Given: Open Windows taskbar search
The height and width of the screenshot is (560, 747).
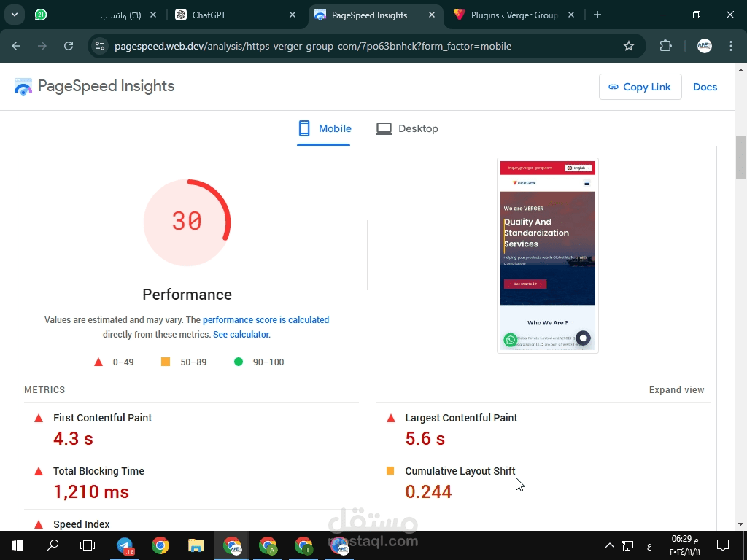Looking at the screenshot, I should tap(53, 545).
